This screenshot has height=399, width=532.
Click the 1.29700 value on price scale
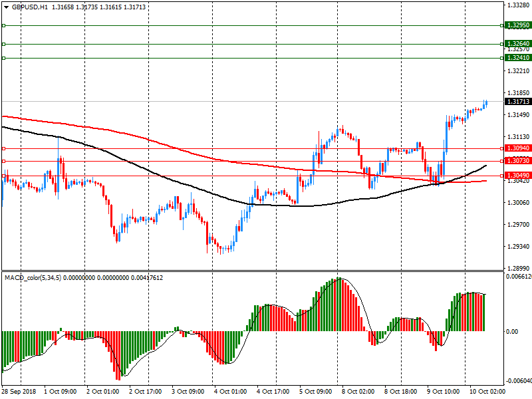(517, 225)
